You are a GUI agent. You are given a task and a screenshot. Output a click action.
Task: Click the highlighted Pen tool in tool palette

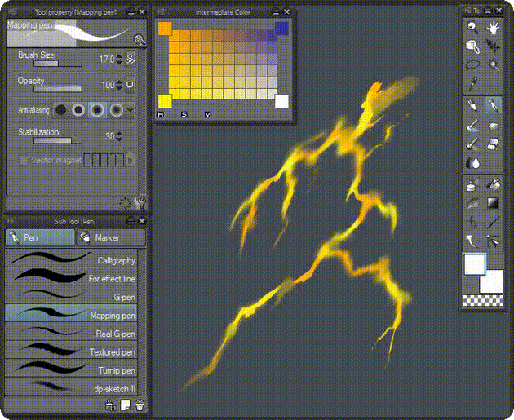[493, 105]
